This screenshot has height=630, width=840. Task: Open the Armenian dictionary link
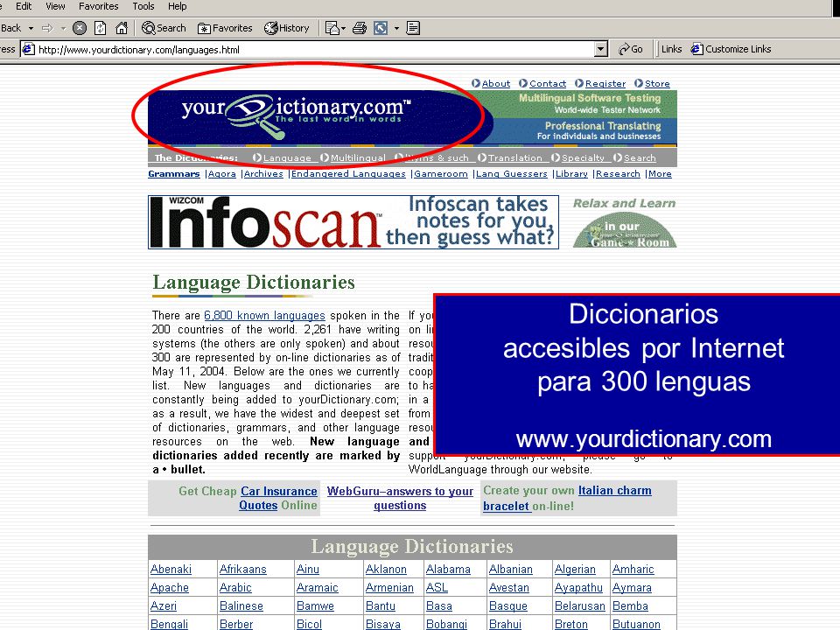pos(389,588)
